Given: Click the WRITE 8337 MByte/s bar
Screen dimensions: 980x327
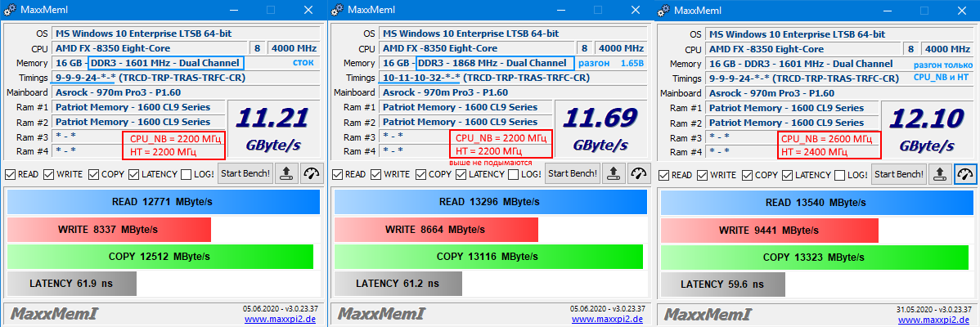Looking at the screenshot, I should click(109, 230).
